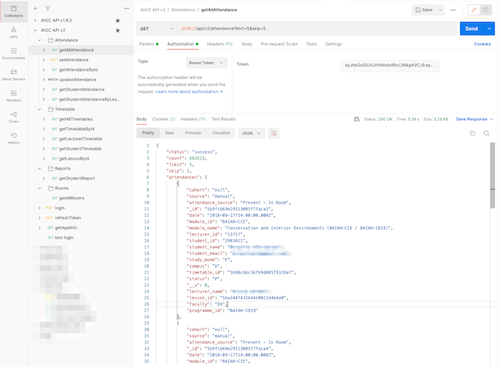
Task: Open the History sidebar section
Action: coord(14,138)
